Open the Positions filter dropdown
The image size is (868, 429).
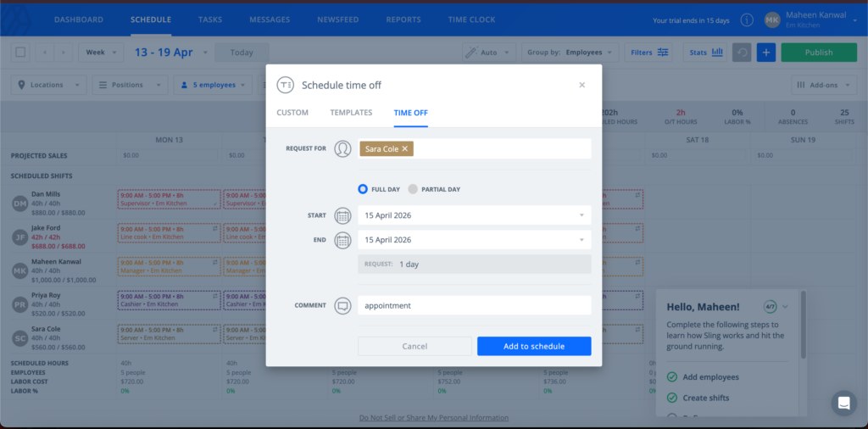(x=130, y=85)
